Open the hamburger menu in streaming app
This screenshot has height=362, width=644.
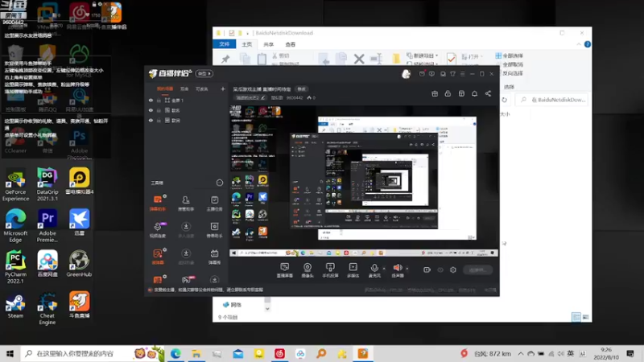click(x=462, y=74)
